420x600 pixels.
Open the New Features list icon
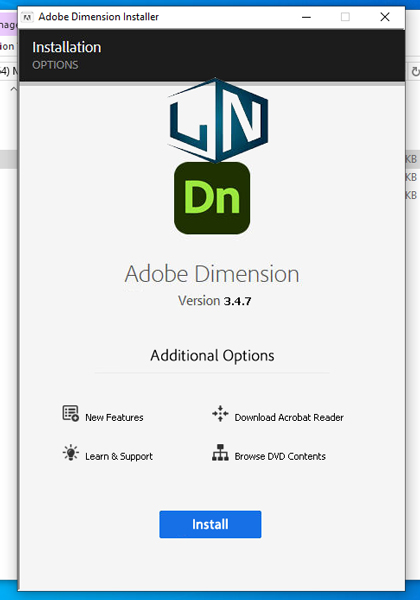click(70, 414)
